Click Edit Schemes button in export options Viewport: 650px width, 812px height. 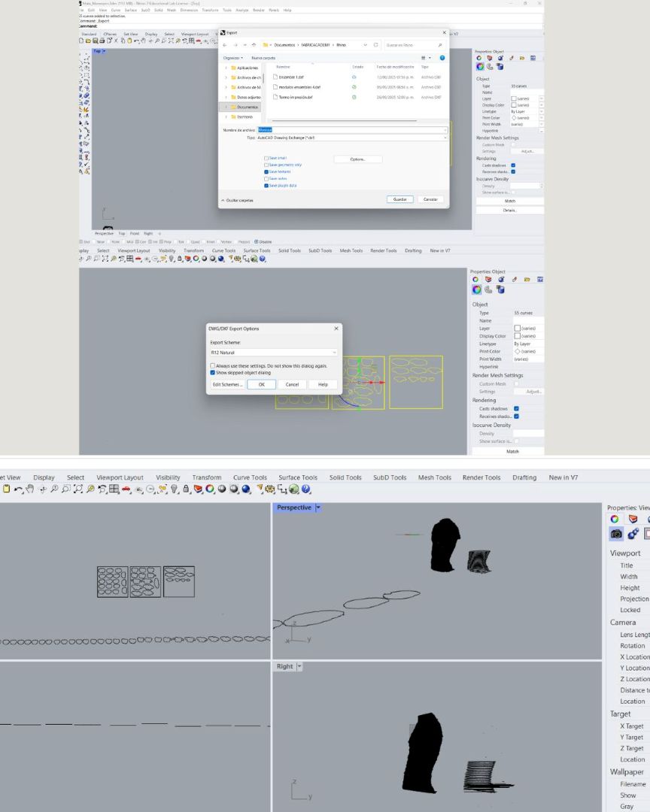click(x=226, y=384)
